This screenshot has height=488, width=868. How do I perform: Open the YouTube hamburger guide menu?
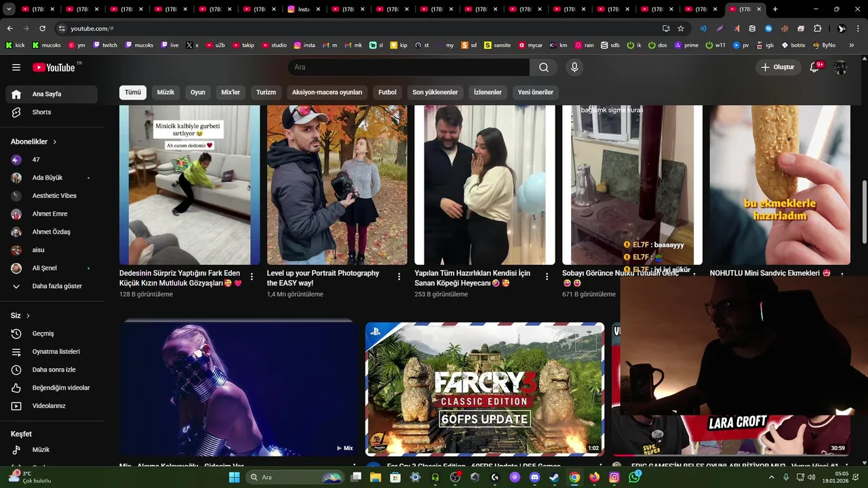16,67
